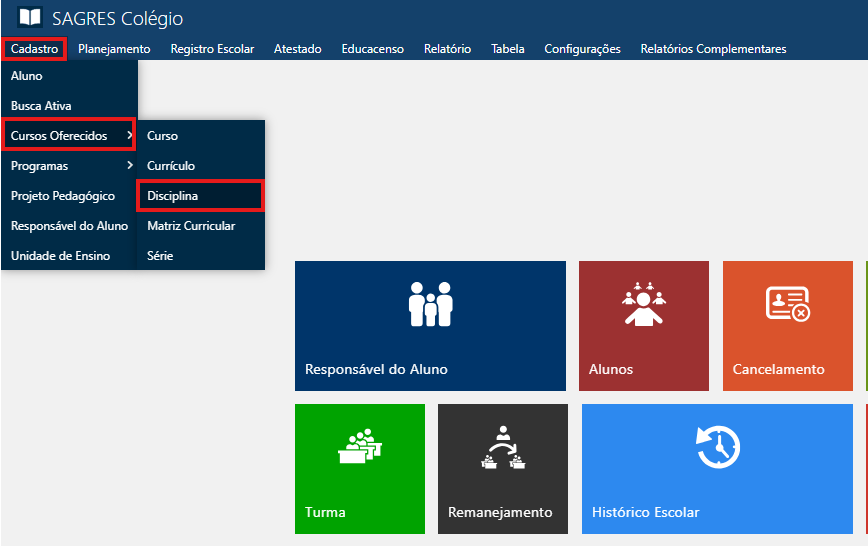
Task: Click the family icon on Responsável do Aluno tile
Action: 431,304
